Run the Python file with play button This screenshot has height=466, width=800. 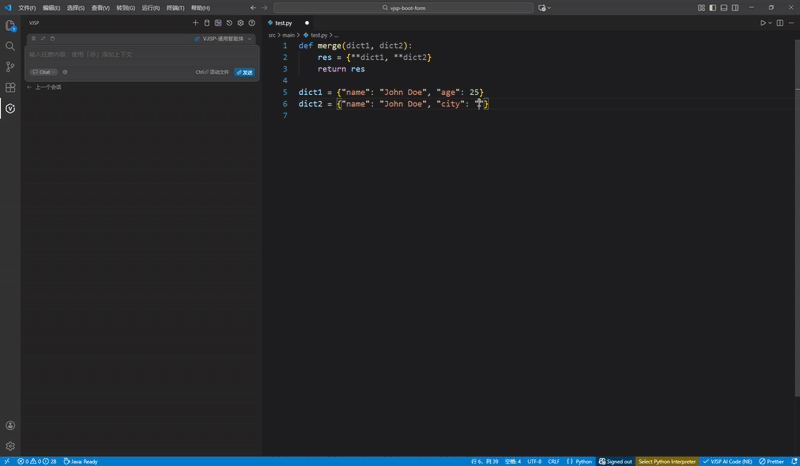[763, 22]
